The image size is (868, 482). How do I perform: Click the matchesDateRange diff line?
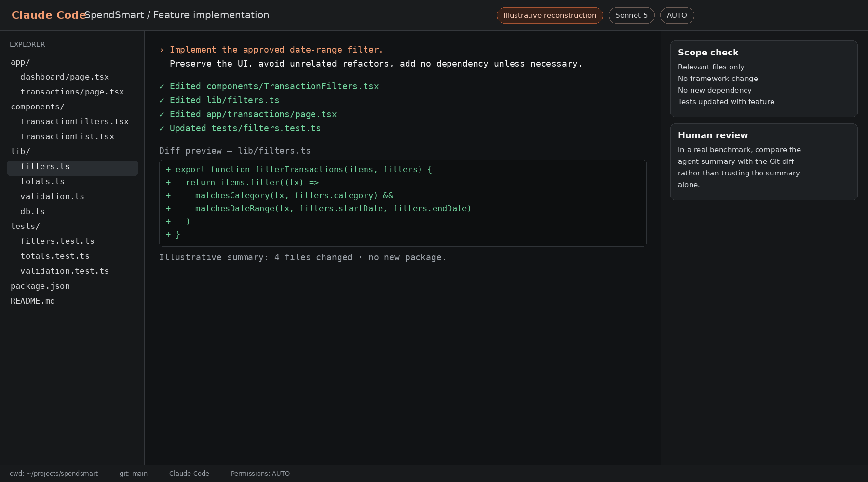point(319,209)
